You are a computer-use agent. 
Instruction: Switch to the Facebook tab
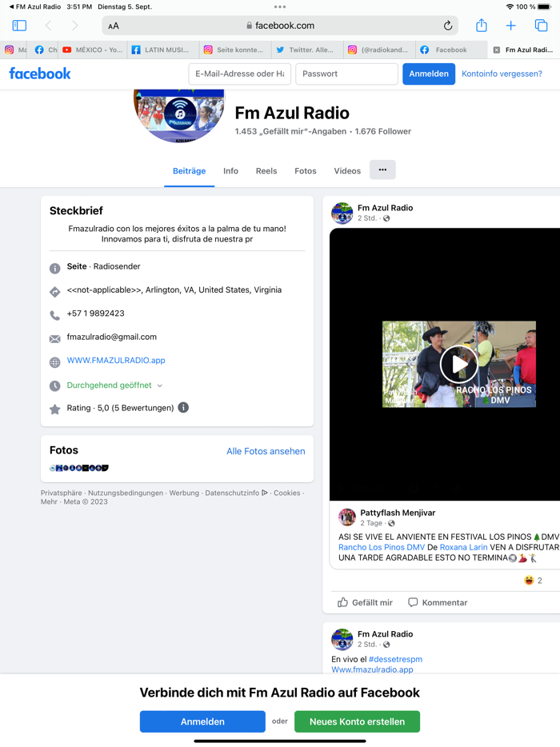point(451,50)
